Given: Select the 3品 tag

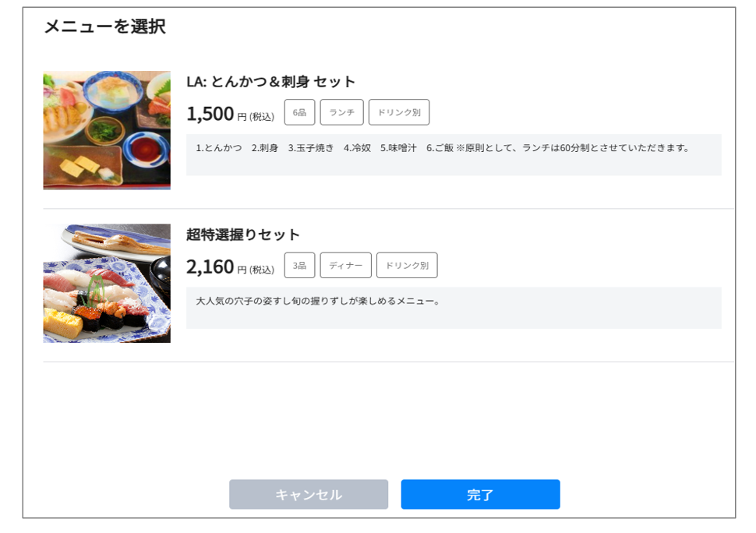Looking at the screenshot, I should [299, 265].
